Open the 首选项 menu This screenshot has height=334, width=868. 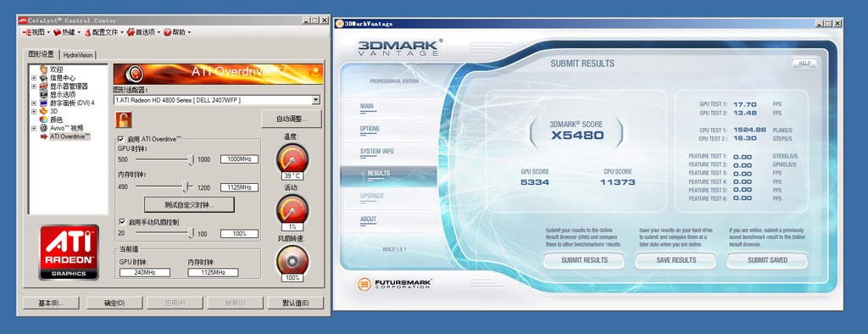tap(143, 32)
